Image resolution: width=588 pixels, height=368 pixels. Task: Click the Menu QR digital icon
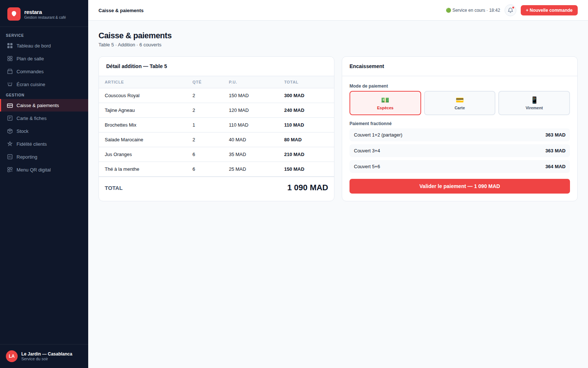tap(10, 170)
